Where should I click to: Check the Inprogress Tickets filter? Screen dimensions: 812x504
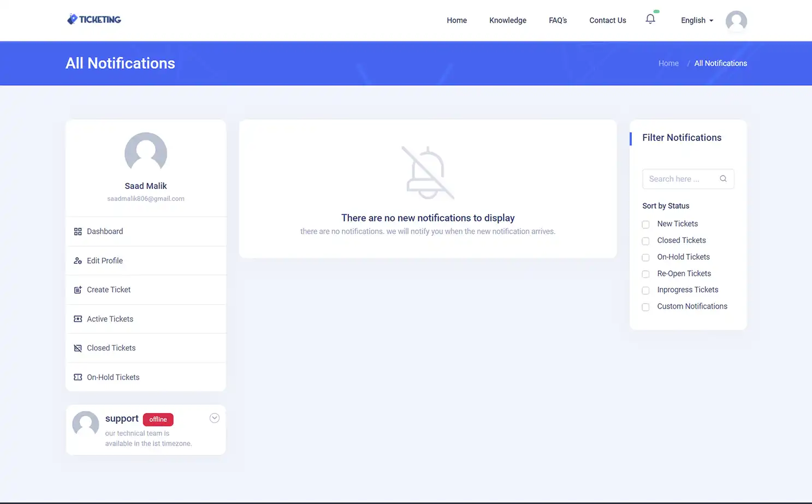pyautogui.click(x=645, y=290)
